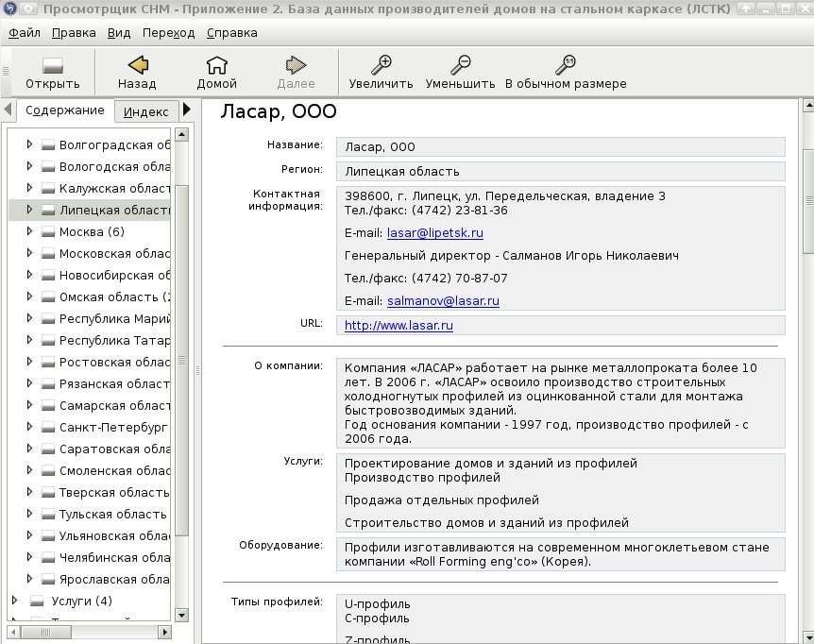Follow the http://www.lasar.ru link

[x=399, y=326]
